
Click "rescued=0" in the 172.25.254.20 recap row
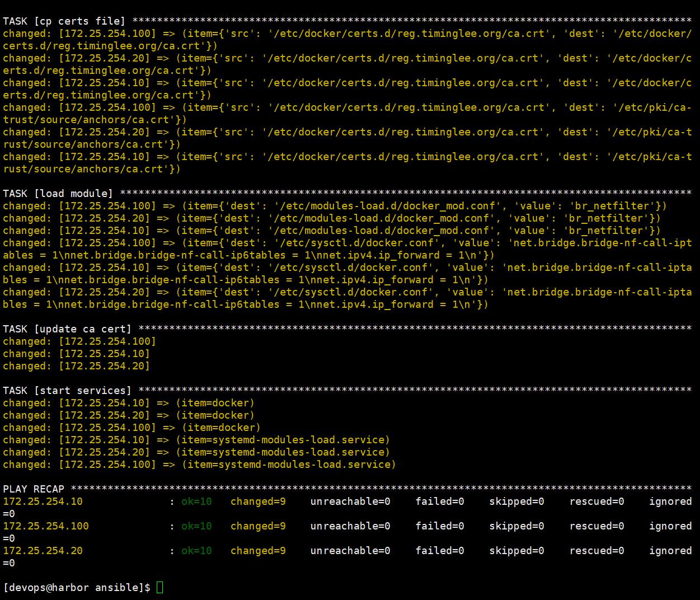(x=596, y=551)
